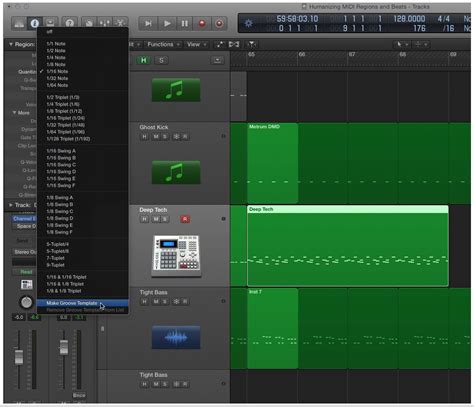The height and width of the screenshot is (407, 474).
Task: Click the right channel strip volume fader
Action: pos(64,347)
